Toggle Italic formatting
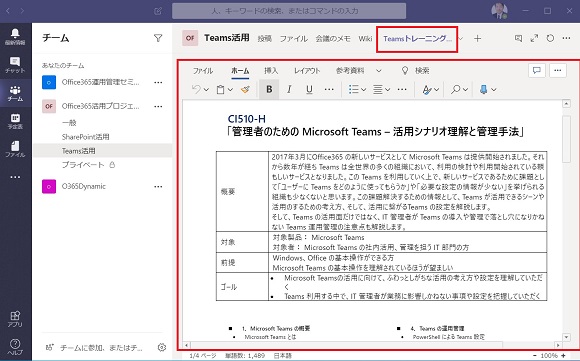Viewport: 580px width, 361px height. coord(289,89)
